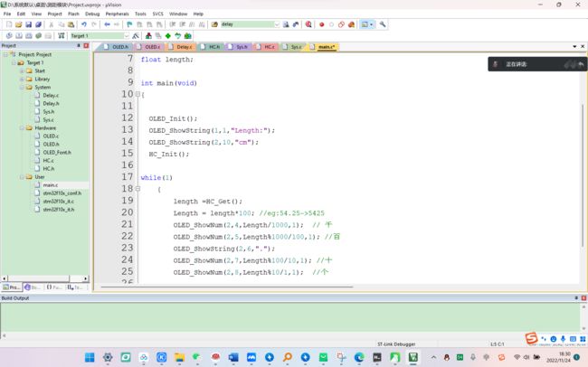Select the main.c* editor tab
The height and width of the screenshot is (367, 588).
pos(323,47)
